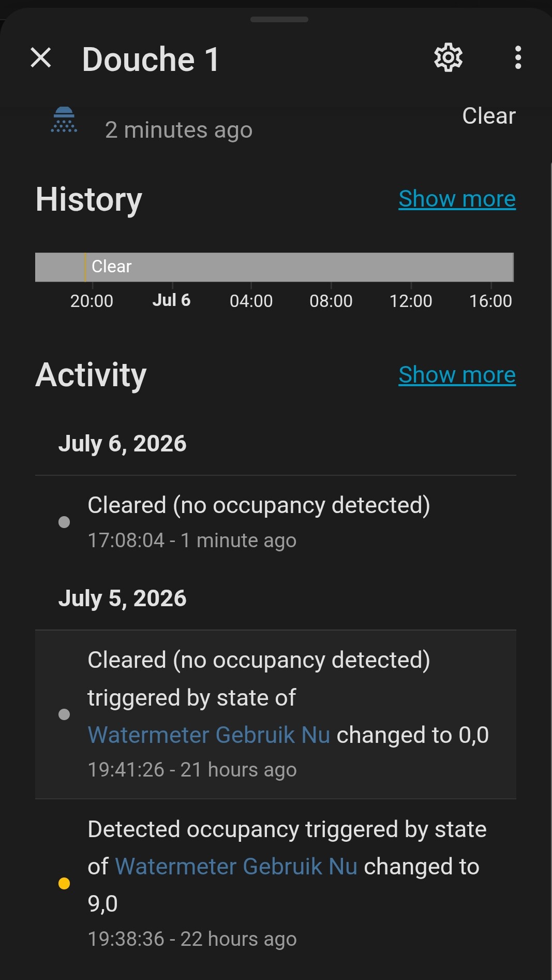Click the Jul 6 timeline label
Screen dimensions: 552x980
[171, 300]
